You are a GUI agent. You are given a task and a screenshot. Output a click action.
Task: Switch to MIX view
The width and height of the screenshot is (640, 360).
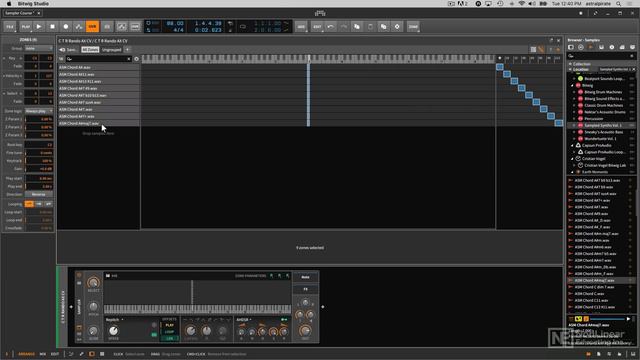click(x=42, y=354)
